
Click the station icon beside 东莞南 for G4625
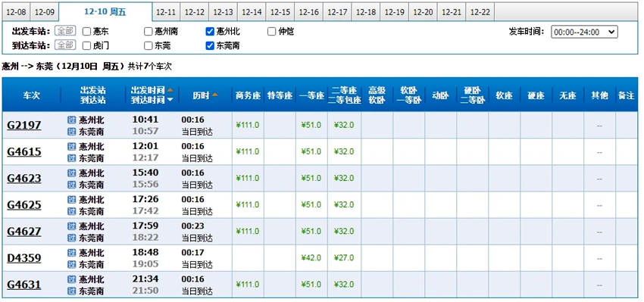tap(71, 211)
